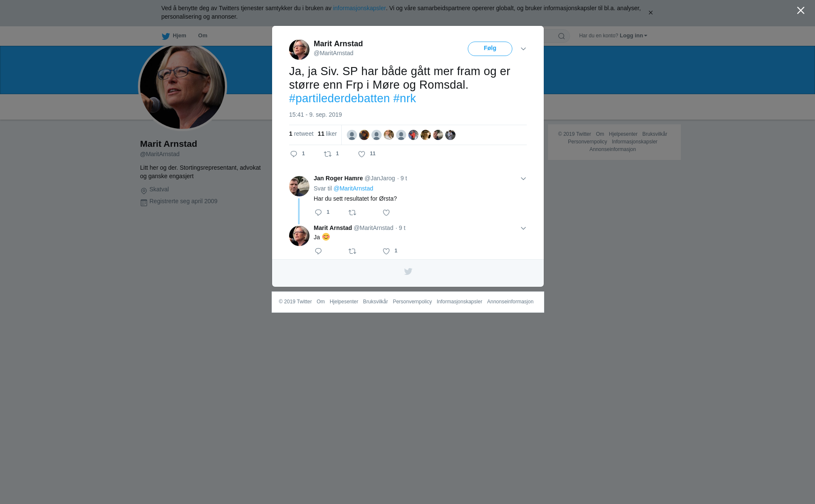This screenshot has height=504, width=815.
Task: Go to the Hjem tab
Action: [174, 36]
